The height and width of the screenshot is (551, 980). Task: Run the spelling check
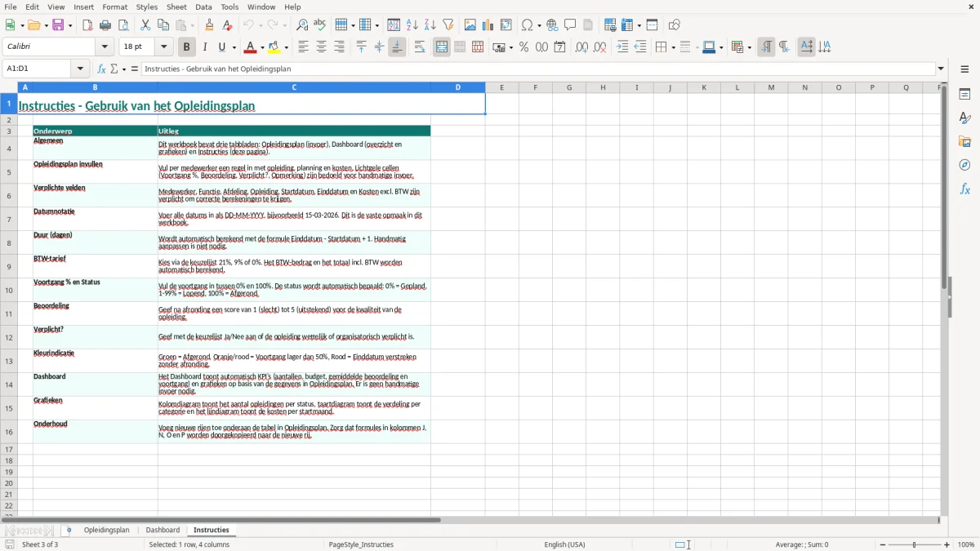320,25
